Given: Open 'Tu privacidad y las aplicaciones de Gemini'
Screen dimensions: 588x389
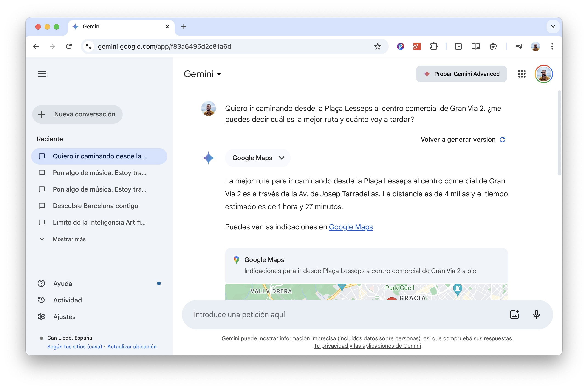Looking at the screenshot, I should (x=367, y=346).
